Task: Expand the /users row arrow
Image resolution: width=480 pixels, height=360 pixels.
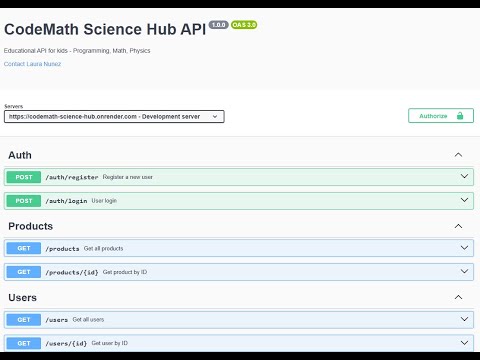Action: (x=464, y=319)
